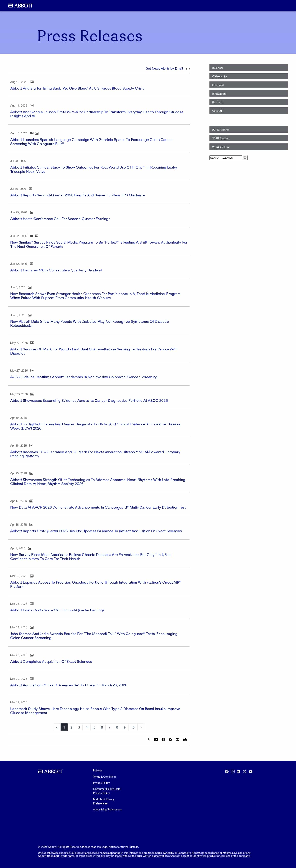Viewport: 296px width, 868px height.
Task: Open the Abbott Declares 410th Consecutive Quarterly Dividend release
Action: click(x=56, y=270)
